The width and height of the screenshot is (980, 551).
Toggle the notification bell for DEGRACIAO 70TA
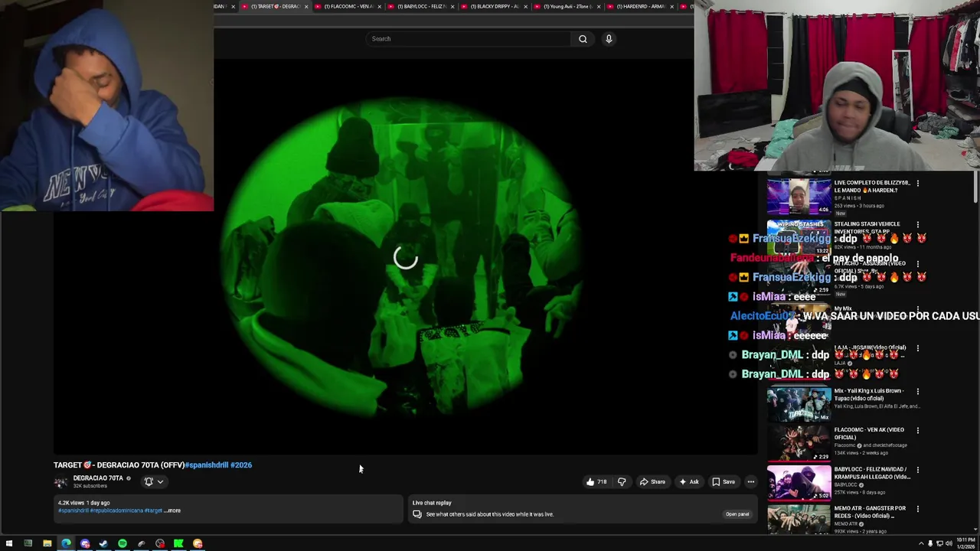pos(149,481)
